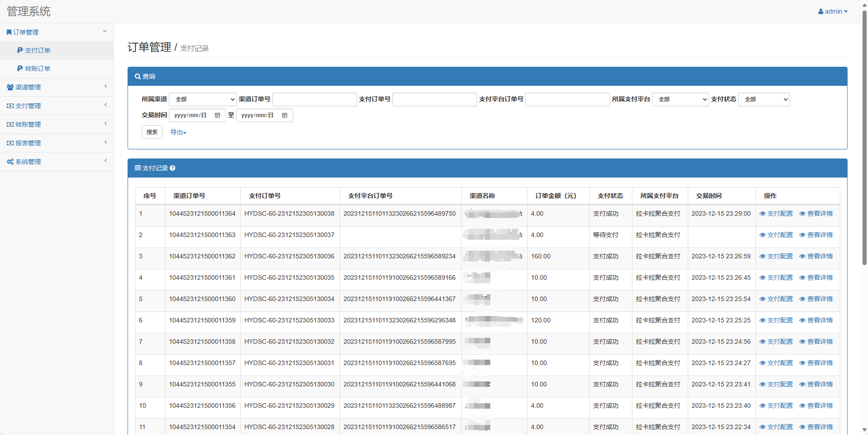Click the 搜索 search button
This screenshot has height=435, width=868.
152,132
